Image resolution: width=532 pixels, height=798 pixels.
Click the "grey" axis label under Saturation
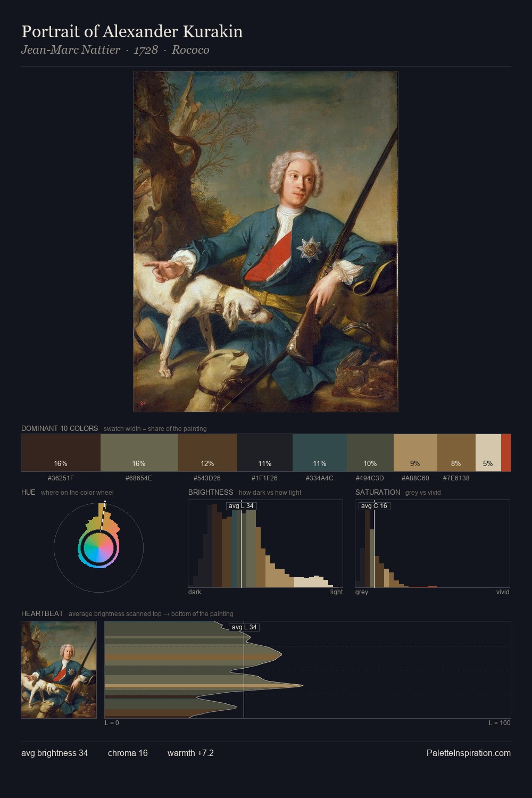[362, 592]
